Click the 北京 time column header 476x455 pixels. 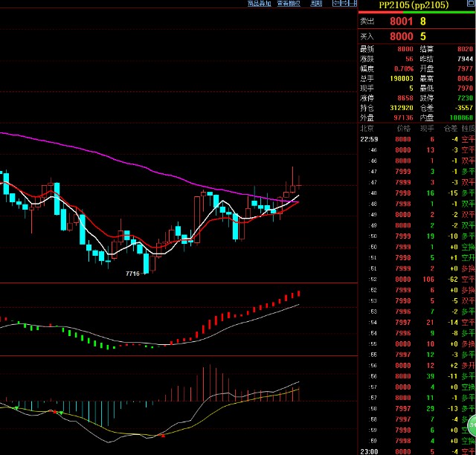pyautogui.click(x=368, y=128)
